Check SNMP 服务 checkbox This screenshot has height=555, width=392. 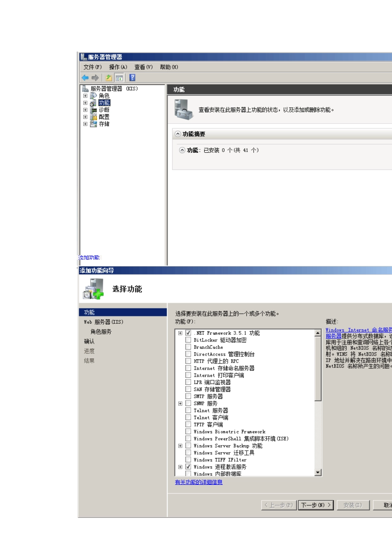pos(188,403)
